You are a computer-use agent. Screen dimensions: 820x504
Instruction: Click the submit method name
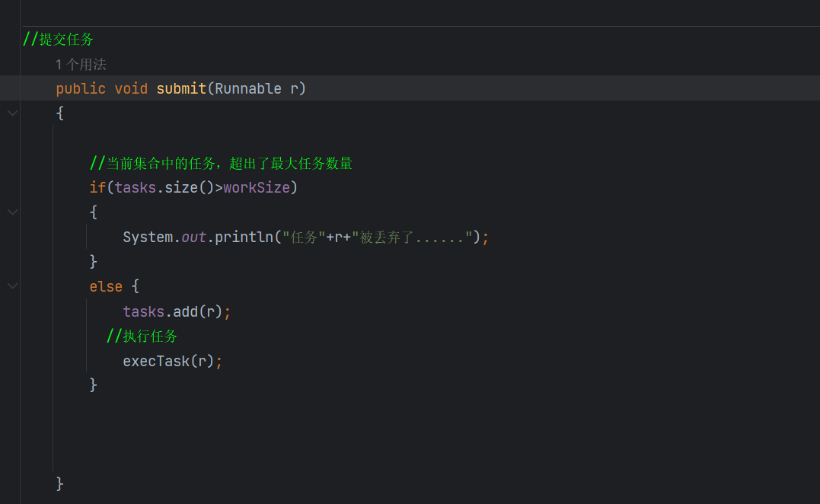(x=181, y=88)
